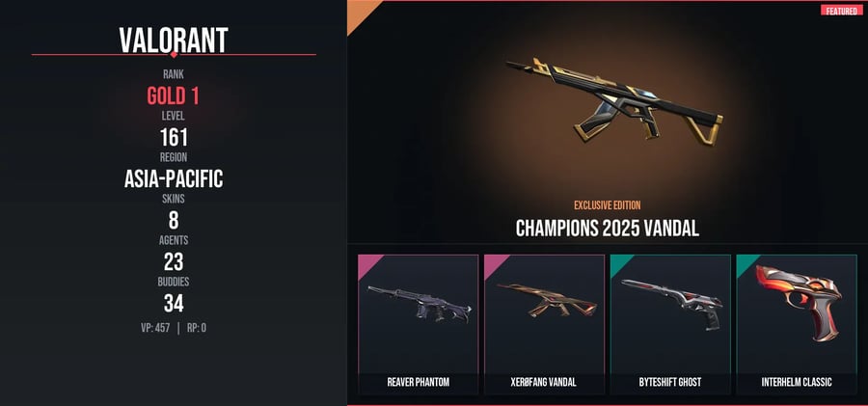Click the Champions 2025 Vandal title
868x406 pixels.
pyautogui.click(x=608, y=228)
